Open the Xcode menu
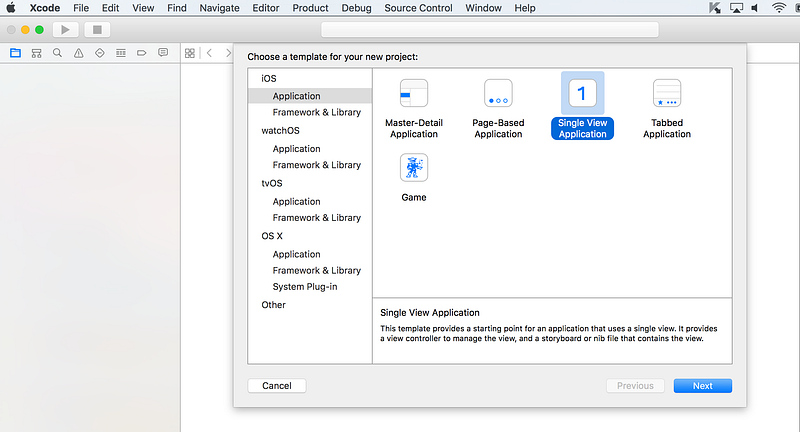The height and width of the screenshot is (432, 800). click(x=45, y=8)
